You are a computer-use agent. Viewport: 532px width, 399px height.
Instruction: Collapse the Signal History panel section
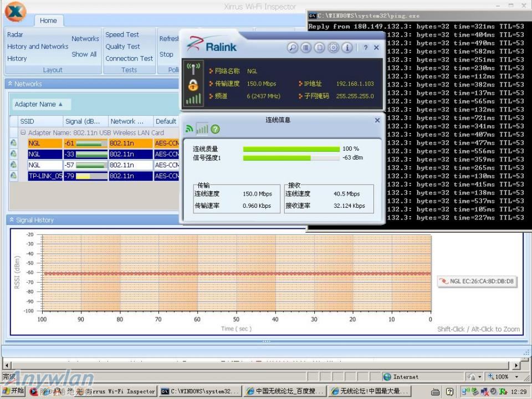[12, 220]
